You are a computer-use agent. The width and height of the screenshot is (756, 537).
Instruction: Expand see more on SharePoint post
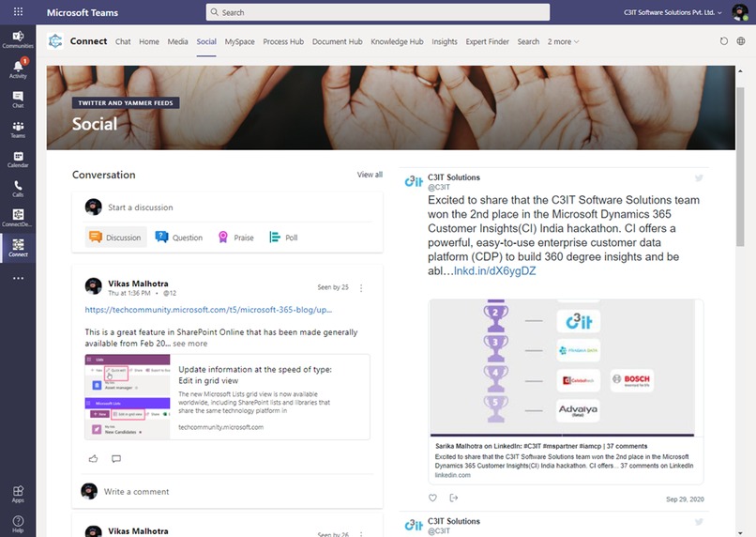pos(190,344)
